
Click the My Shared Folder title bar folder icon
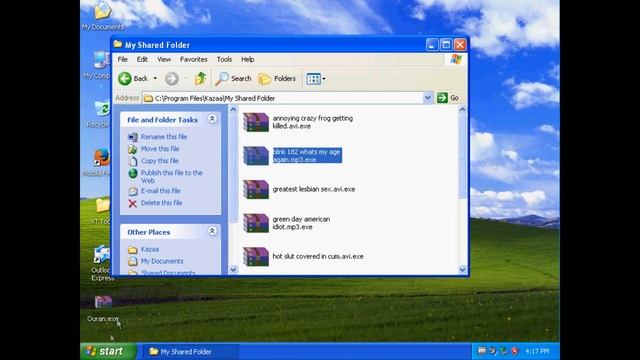pyautogui.click(x=118, y=44)
